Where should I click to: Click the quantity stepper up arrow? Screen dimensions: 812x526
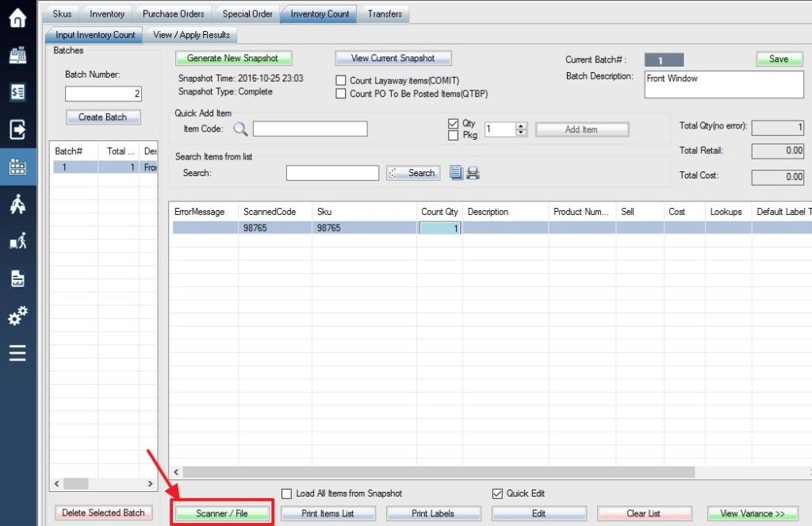click(x=521, y=125)
